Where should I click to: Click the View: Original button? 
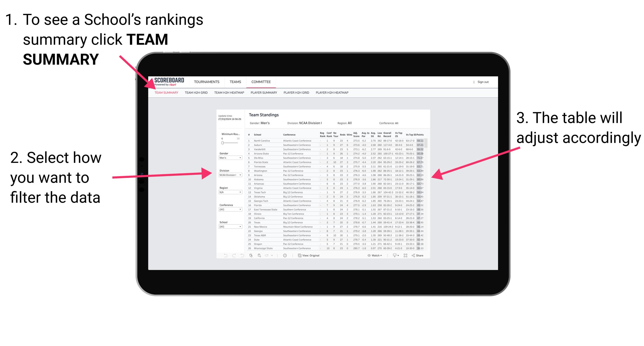(x=310, y=255)
